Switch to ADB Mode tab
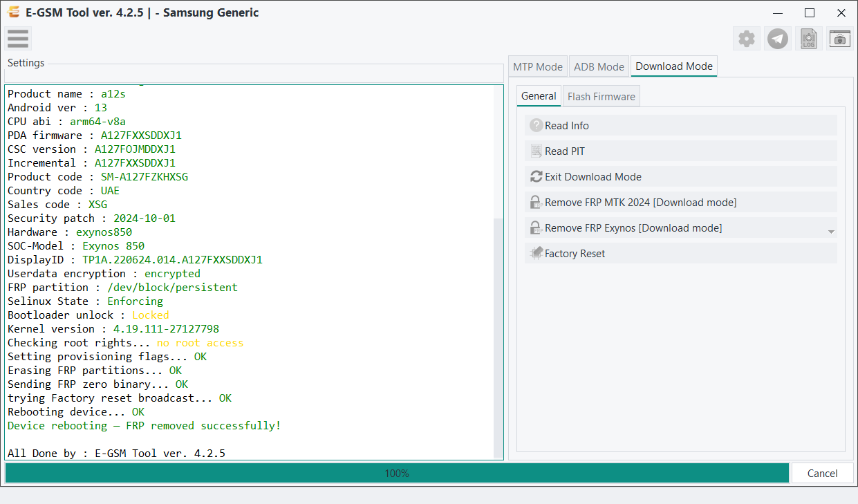The height and width of the screenshot is (504, 858). point(599,66)
